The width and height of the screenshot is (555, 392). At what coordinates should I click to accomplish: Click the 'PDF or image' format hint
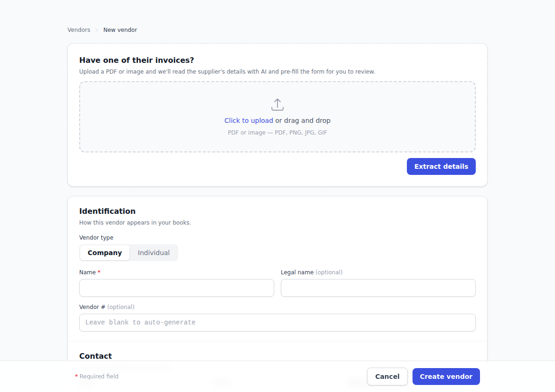coord(277,132)
